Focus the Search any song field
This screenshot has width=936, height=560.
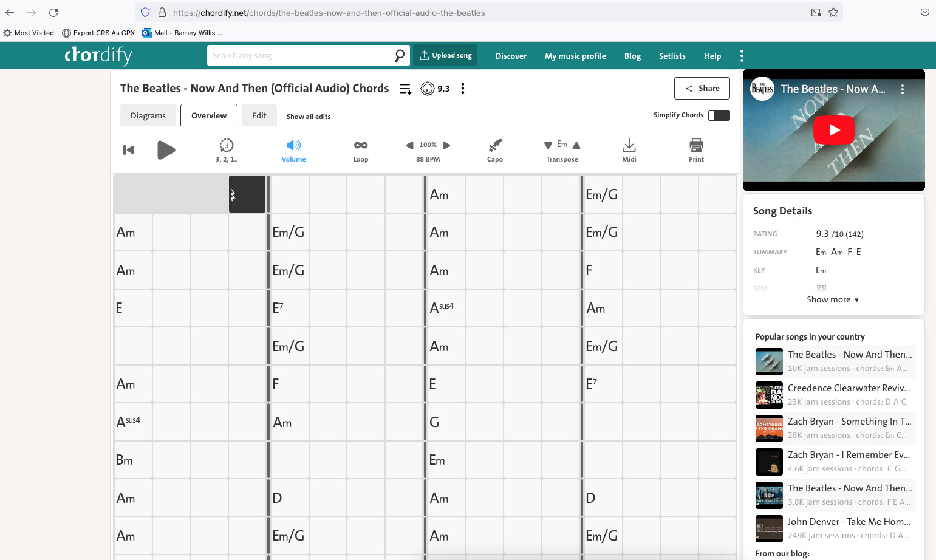[301, 56]
